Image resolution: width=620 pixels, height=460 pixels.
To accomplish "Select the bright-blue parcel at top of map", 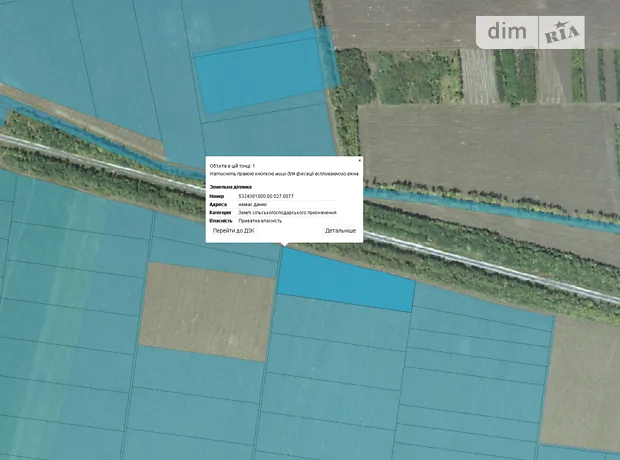I will tap(262, 65).
